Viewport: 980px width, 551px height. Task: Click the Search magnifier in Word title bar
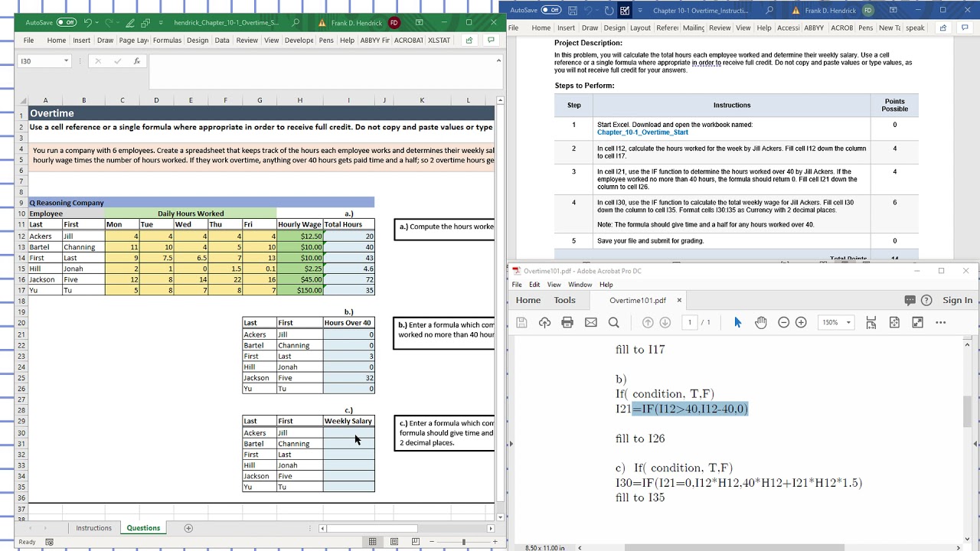click(769, 11)
